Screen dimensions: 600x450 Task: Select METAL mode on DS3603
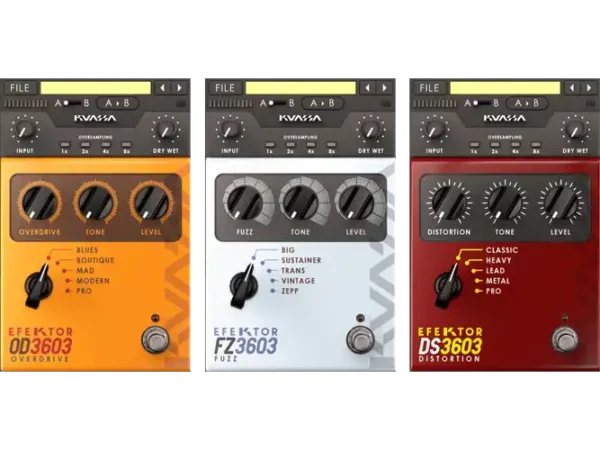(x=497, y=281)
